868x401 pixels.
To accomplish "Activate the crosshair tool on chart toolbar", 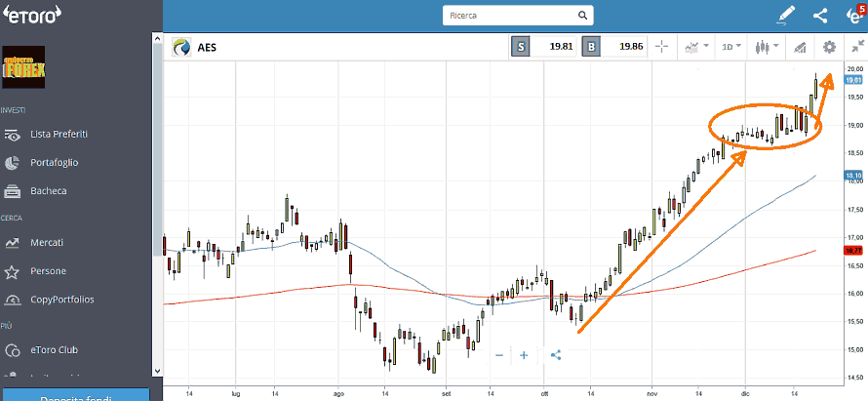I will [x=661, y=47].
